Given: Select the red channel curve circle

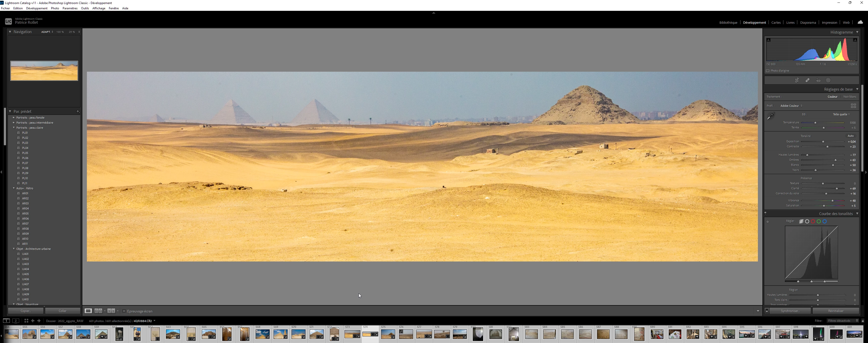Looking at the screenshot, I should pos(813,222).
